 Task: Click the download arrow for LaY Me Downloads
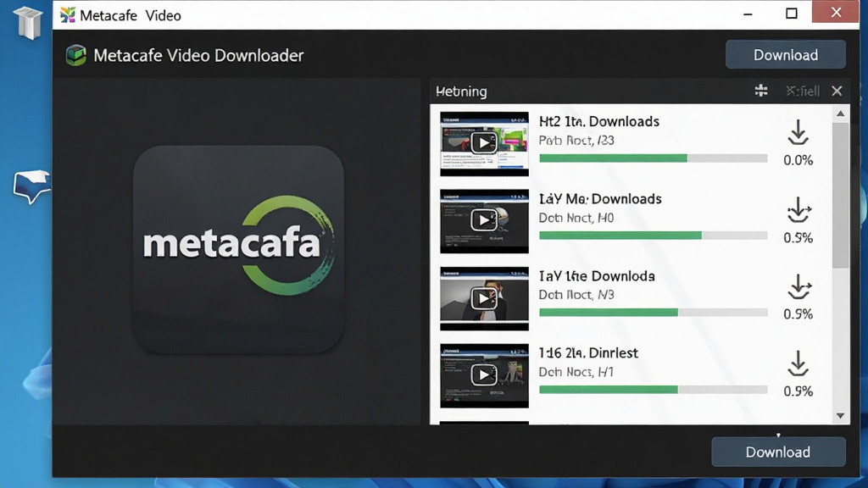tap(798, 210)
